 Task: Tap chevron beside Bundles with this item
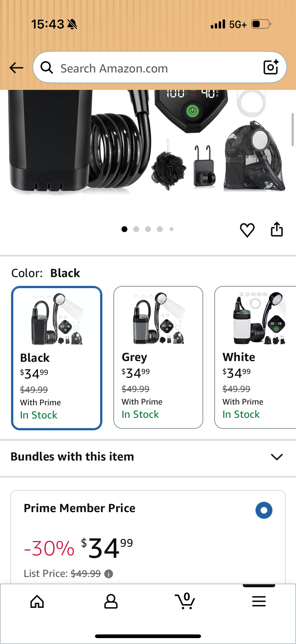click(277, 457)
